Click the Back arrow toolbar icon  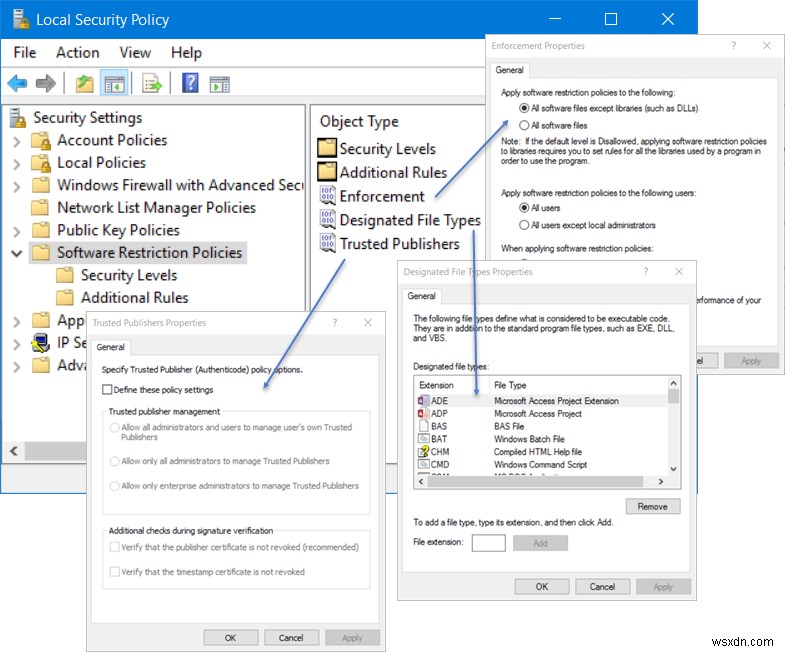18,84
